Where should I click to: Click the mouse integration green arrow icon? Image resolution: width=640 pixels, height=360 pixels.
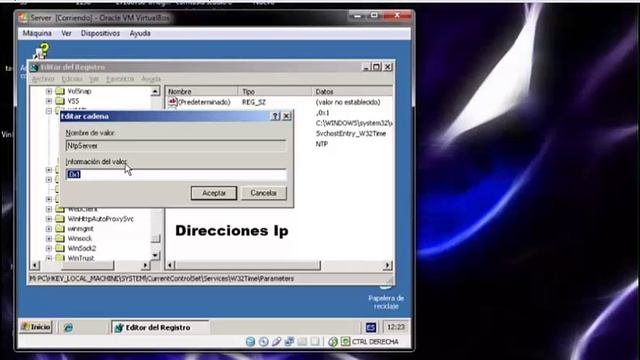pyautogui.click(x=333, y=342)
